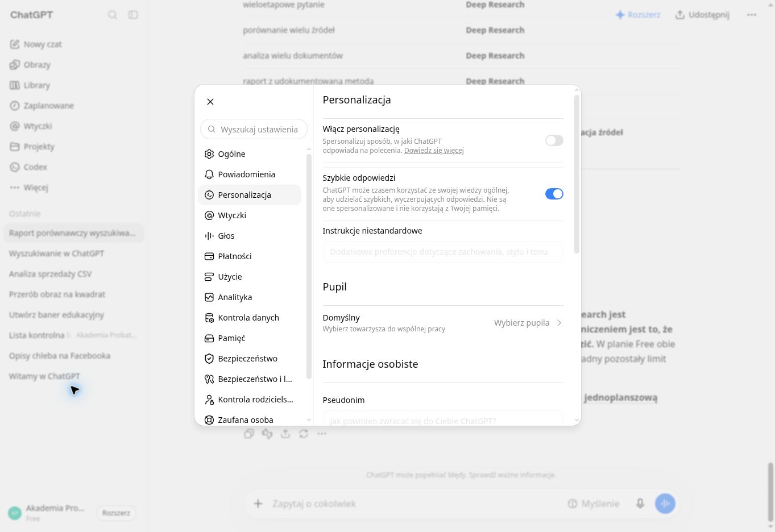Open Wtyczki settings category in dialog
Viewport: 775px width, 532px height.
250,215
